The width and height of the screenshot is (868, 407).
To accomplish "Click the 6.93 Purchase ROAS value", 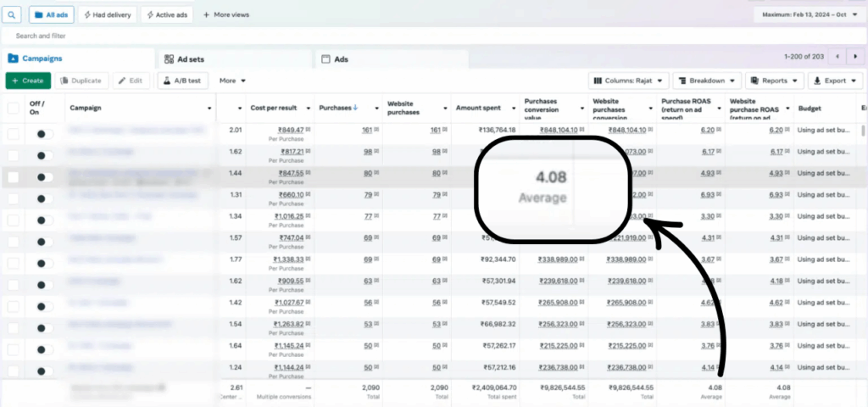I will [707, 195].
